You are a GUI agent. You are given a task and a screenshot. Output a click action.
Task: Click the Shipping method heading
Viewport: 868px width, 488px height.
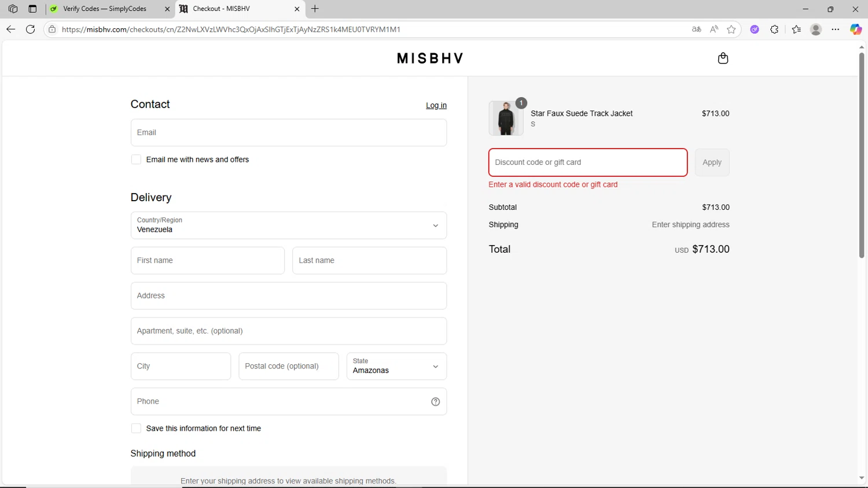(x=163, y=454)
